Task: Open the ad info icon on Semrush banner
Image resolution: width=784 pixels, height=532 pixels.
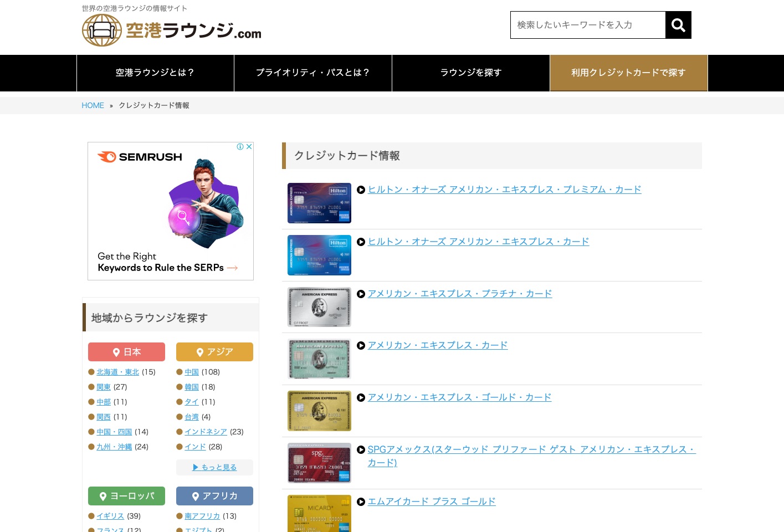Action: (240, 147)
